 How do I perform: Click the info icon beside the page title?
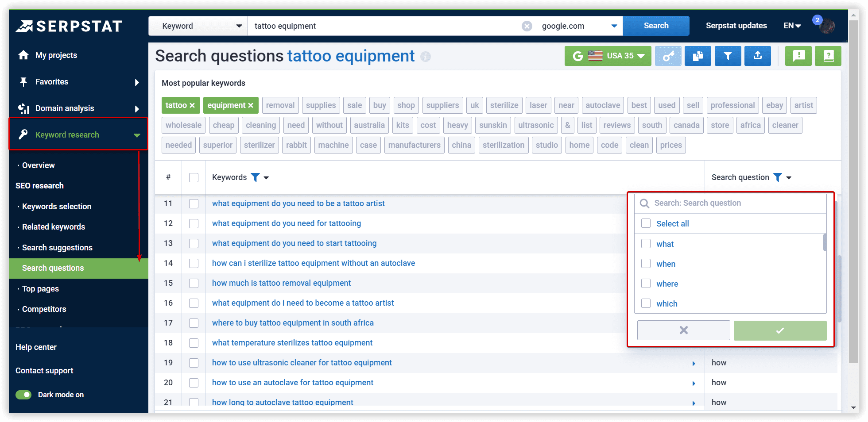pyautogui.click(x=426, y=57)
